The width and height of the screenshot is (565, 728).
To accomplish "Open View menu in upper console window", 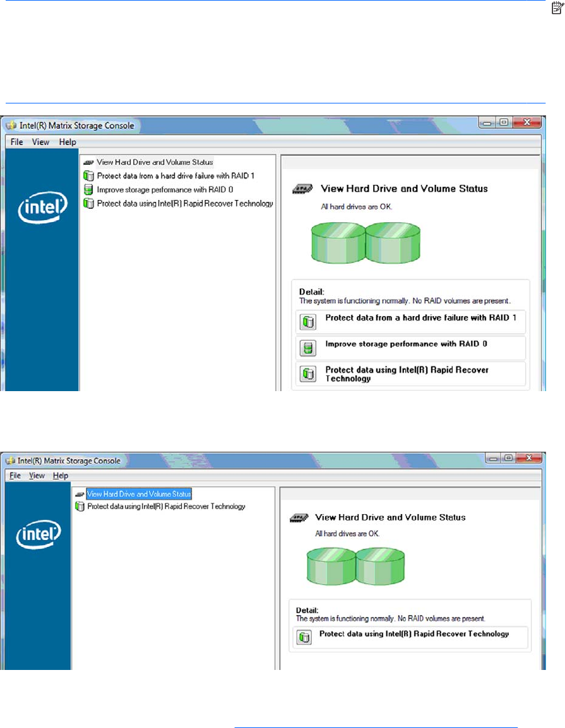I will [40, 142].
